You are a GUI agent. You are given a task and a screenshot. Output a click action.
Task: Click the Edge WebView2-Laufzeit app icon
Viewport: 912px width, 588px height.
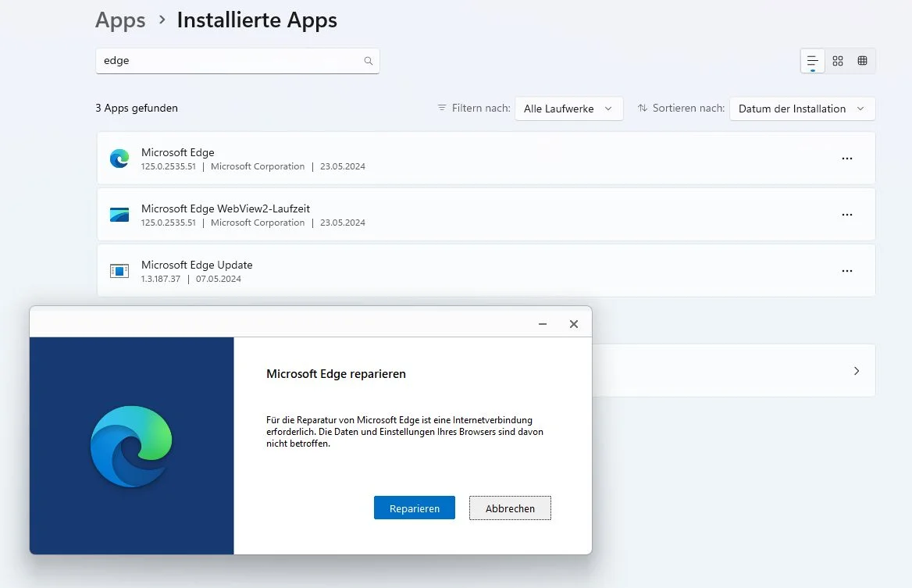119,215
